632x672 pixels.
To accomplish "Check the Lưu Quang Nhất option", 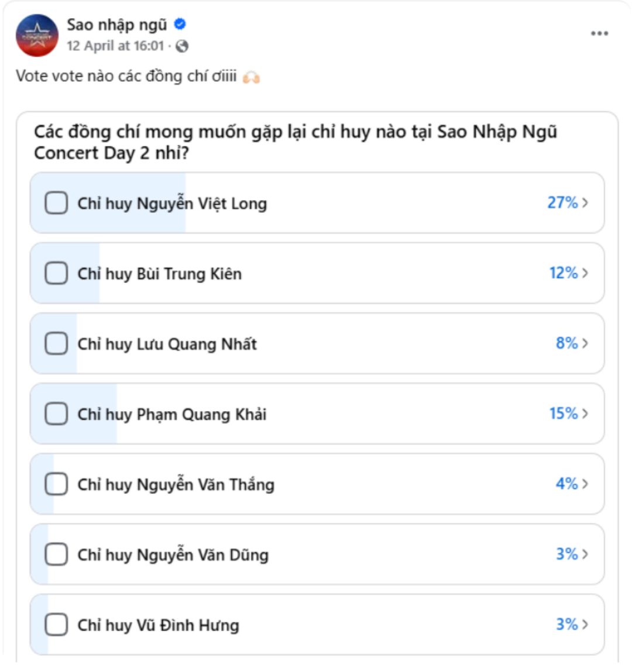I will 56,343.
